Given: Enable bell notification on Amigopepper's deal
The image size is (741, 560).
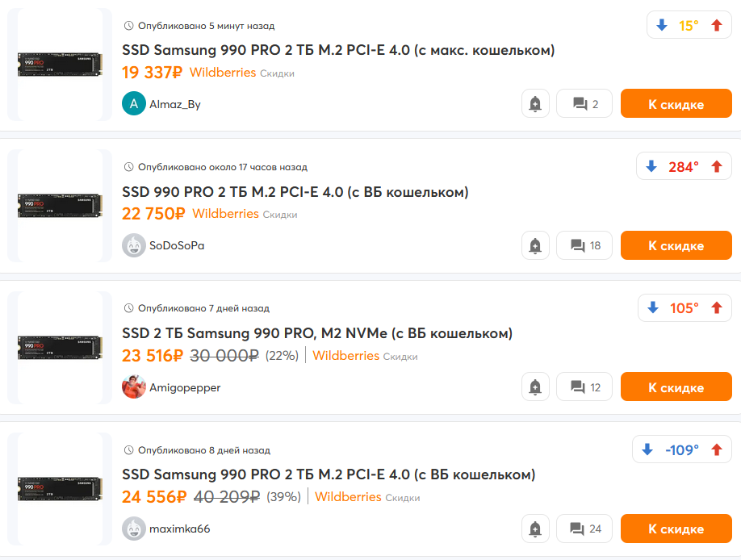Looking at the screenshot, I should pos(535,387).
